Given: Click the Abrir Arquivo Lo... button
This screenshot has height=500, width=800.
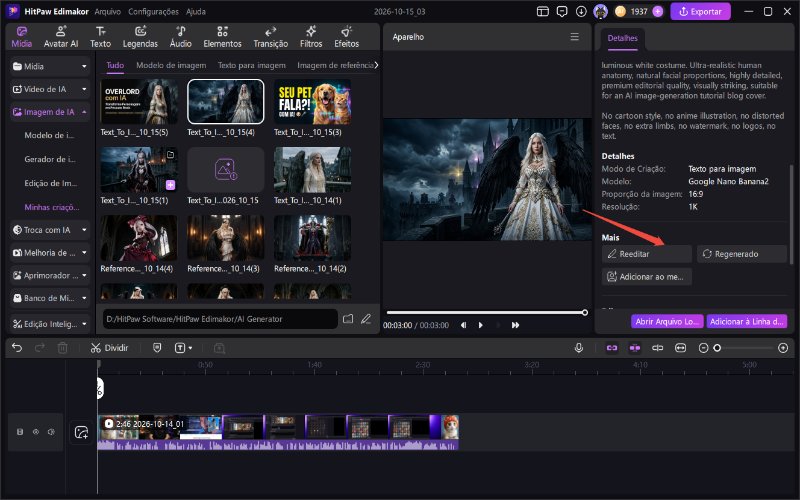Looking at the screenshot, I should [667, 321].
